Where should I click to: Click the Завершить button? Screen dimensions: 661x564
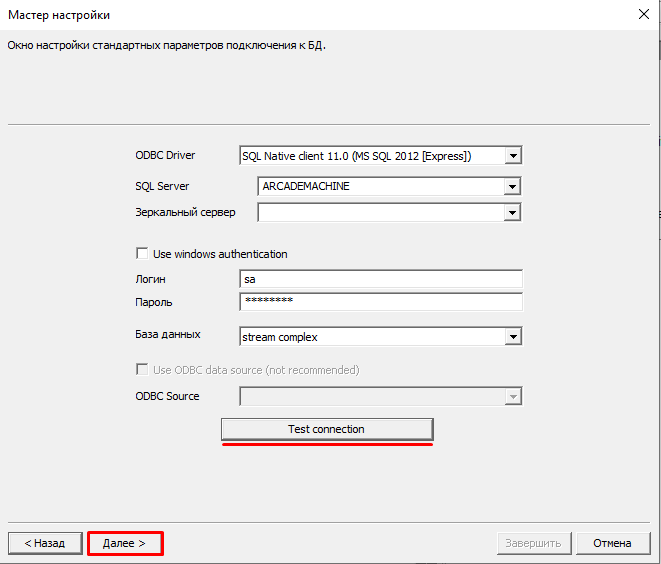coord(534,543)
